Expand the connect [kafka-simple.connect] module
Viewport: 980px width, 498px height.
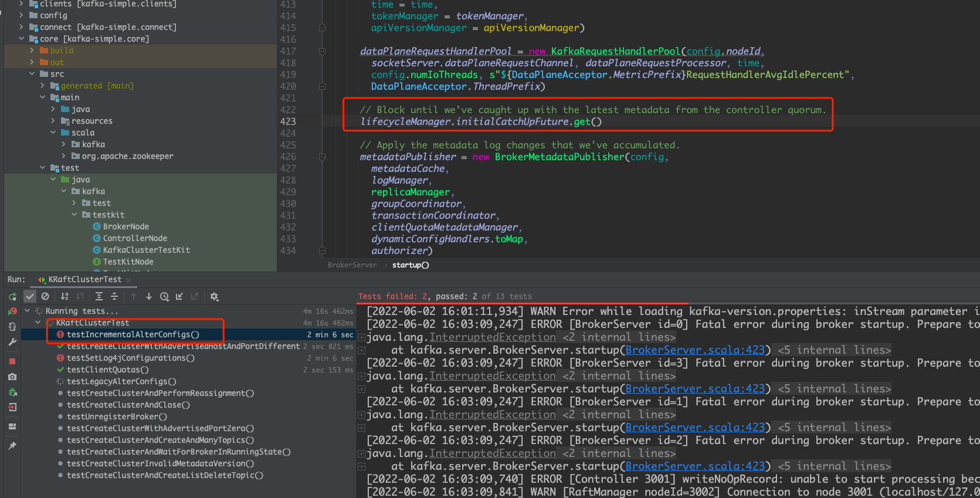click(22, 27)
